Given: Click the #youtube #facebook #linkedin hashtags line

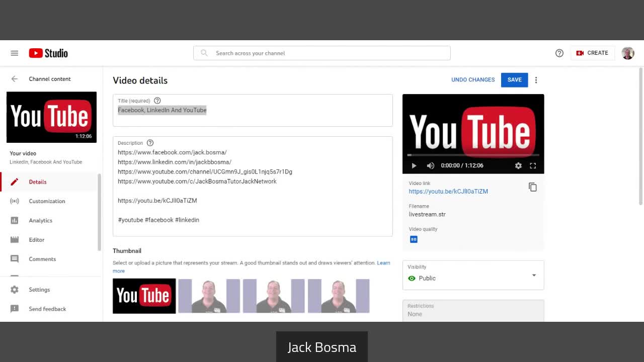Looking at the screenshot, I should [158, 220].
